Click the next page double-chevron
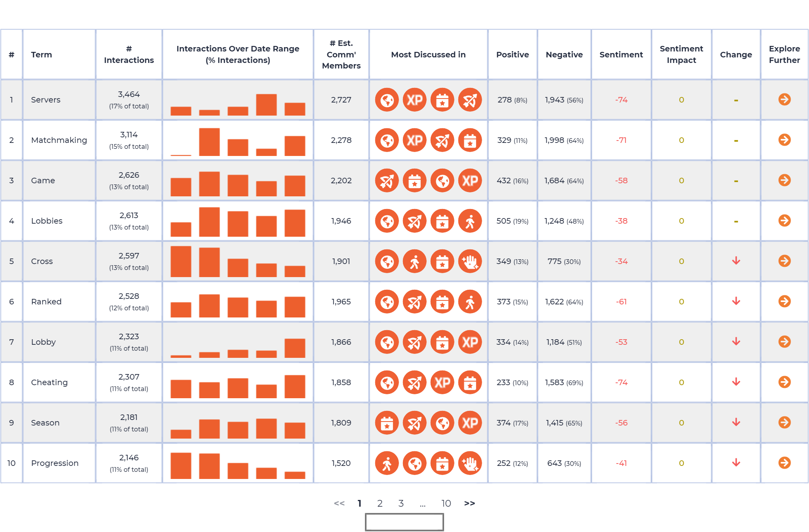Viewport: 809px width, 532px height. [469, 503]
